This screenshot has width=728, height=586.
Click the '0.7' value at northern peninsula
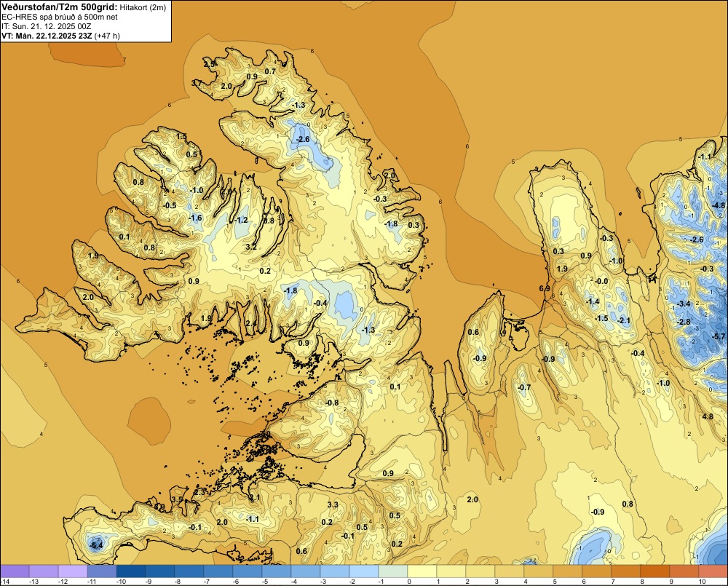[x=270, y=71]
